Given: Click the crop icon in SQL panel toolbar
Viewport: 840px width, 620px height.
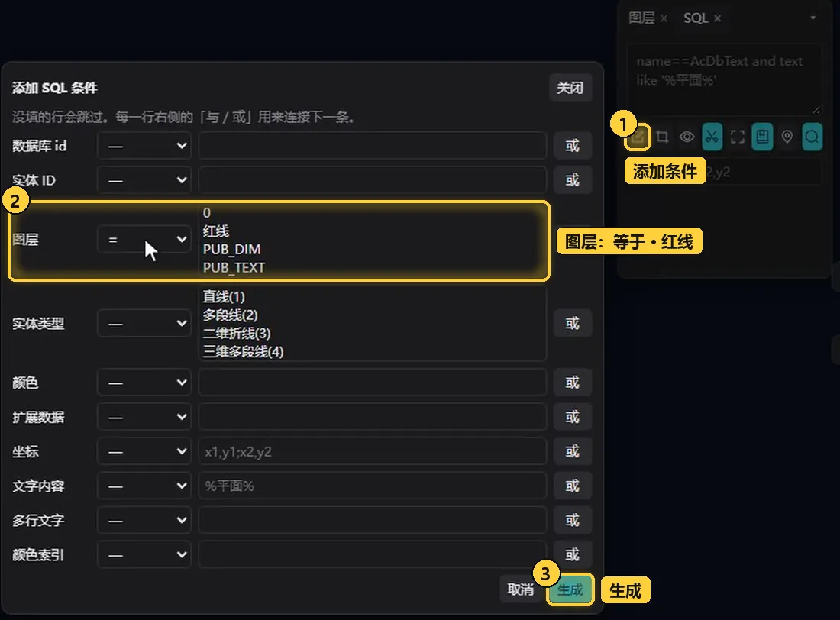Looking at the screenshot, I should (x=662, y=137).
